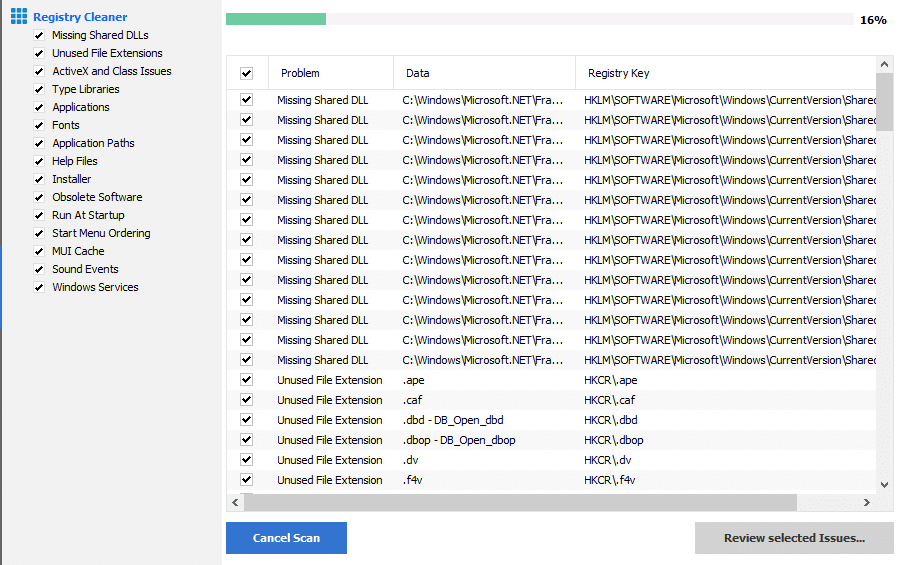Cancel the running scan

tap(286, 538)
